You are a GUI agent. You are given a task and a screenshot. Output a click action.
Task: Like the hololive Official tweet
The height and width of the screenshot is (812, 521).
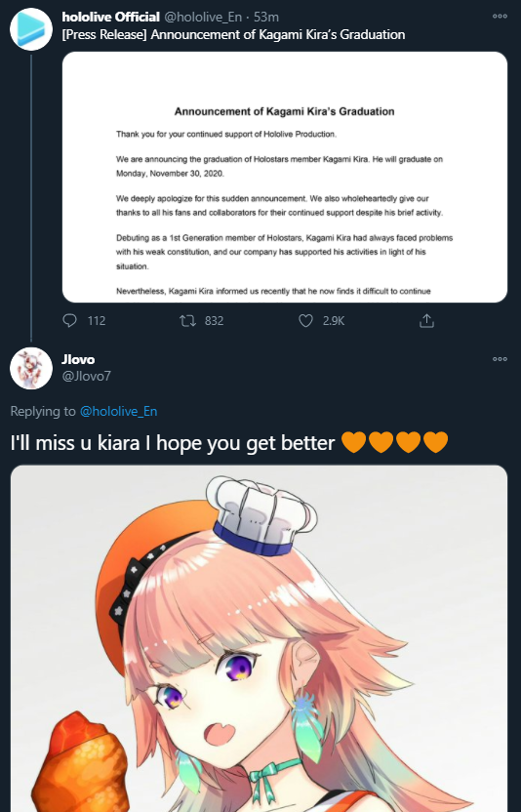tap(305, 321)
